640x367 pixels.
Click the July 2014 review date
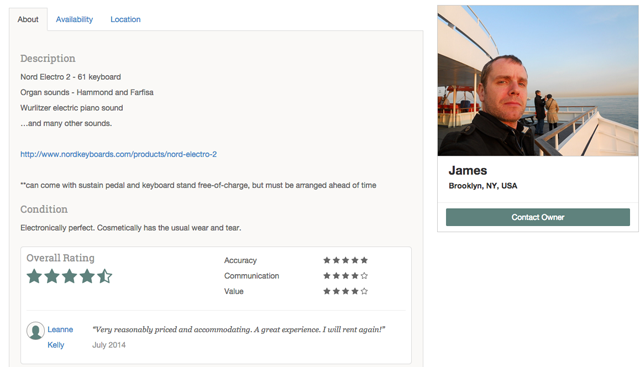(x=109, y=345)
